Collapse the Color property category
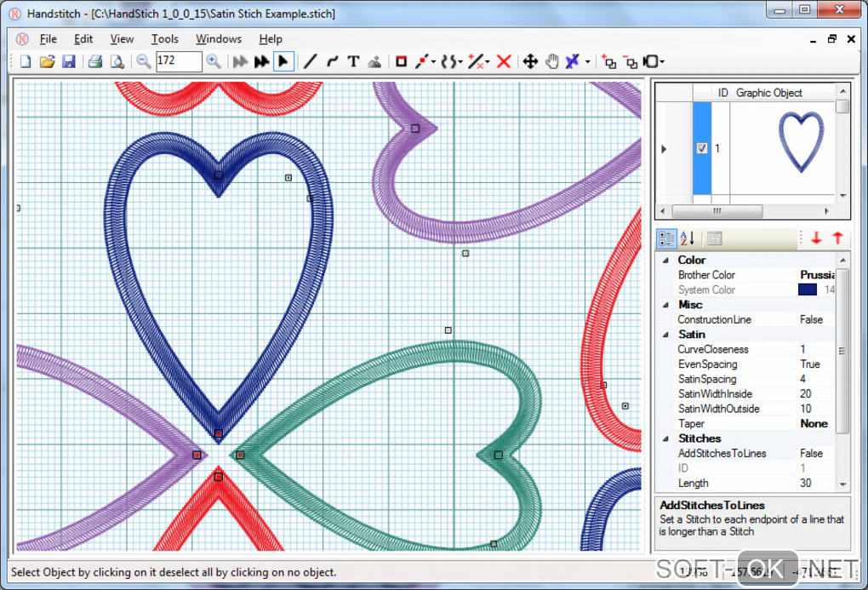Image resolution: width=868 pixels, height=590 pixels. (665, 261)
